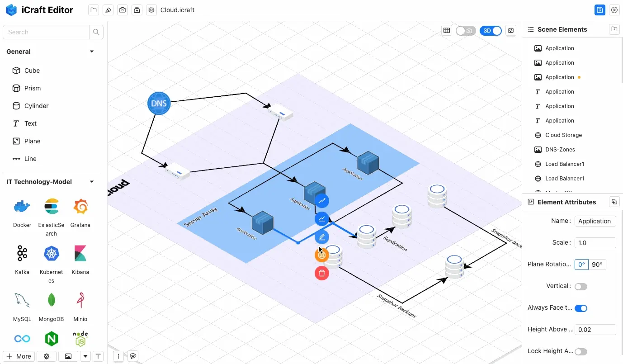Collapse the General category in the sidebar
Viewport: 623px width, 364px height.
pos(91,51)
